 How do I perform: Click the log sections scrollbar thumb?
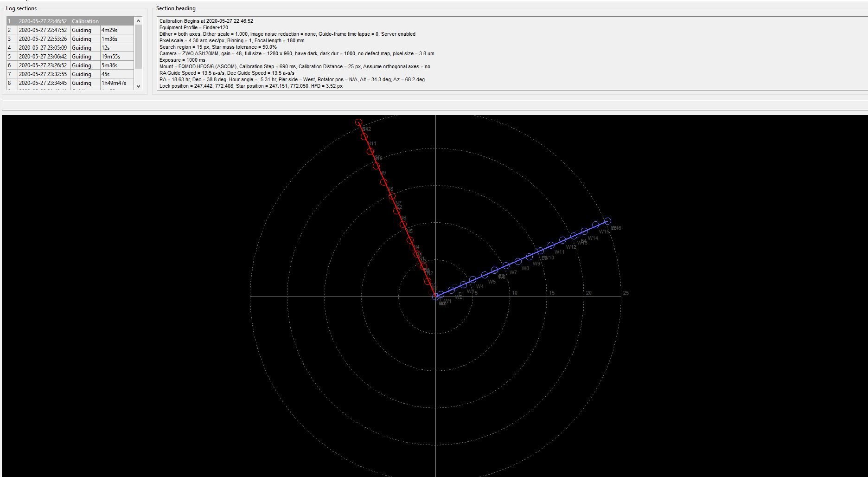[138, 46]
